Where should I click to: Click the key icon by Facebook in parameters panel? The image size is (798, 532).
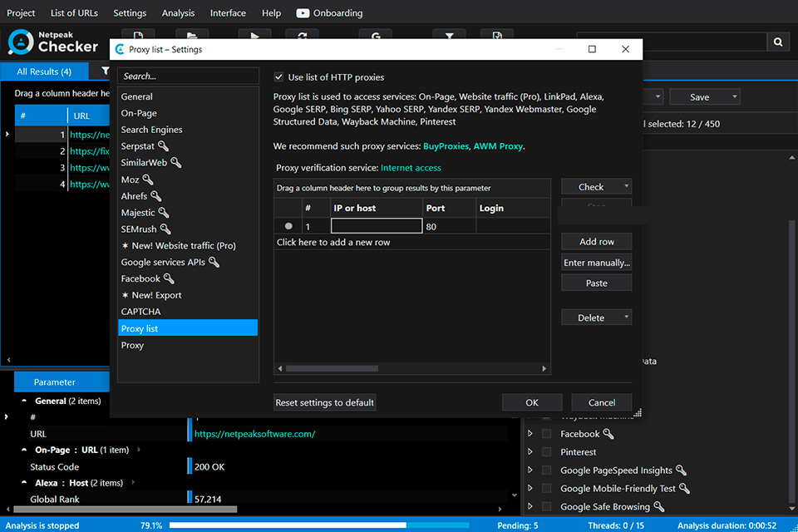(x=608, y=434)
